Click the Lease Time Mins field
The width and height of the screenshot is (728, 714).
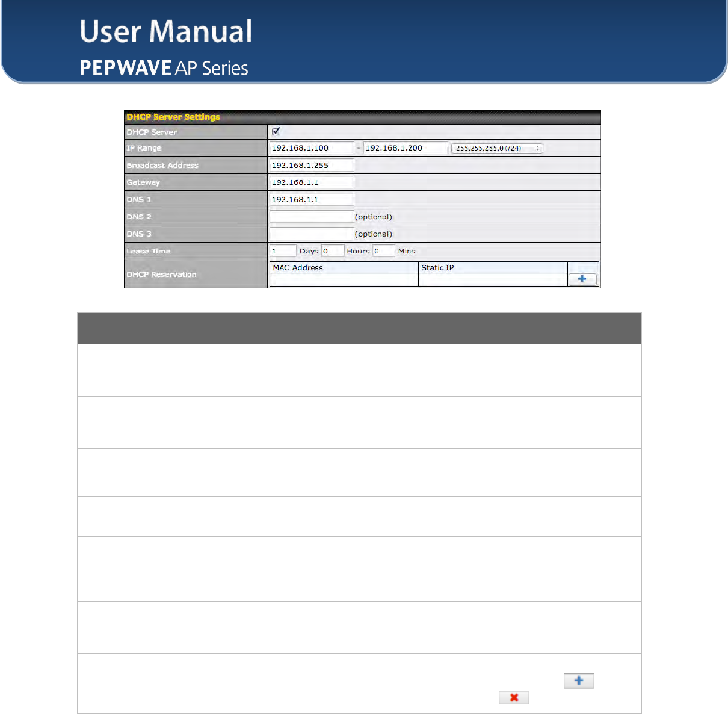point(384,251)
